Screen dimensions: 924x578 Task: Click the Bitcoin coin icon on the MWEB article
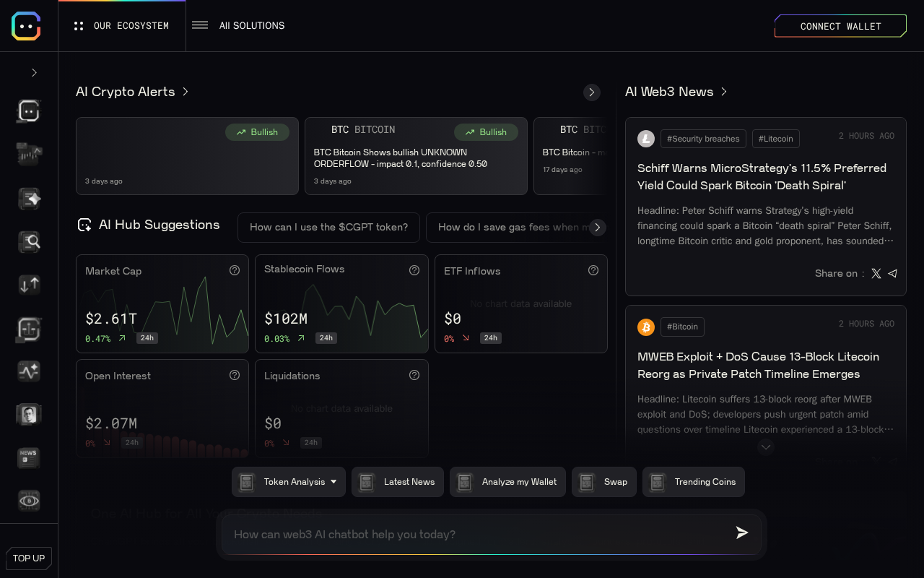pyautogui.click(x=646, y=327)
